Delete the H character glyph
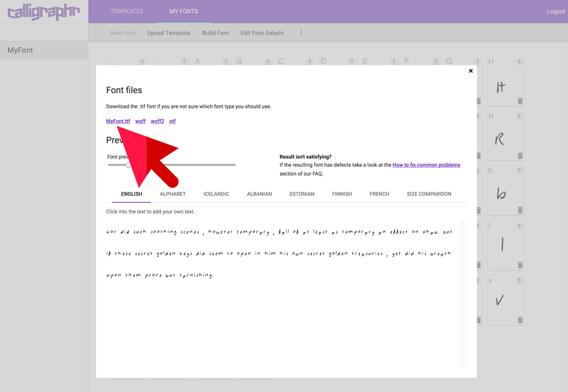This screenshot has width=568, height=392. point(520,101)
